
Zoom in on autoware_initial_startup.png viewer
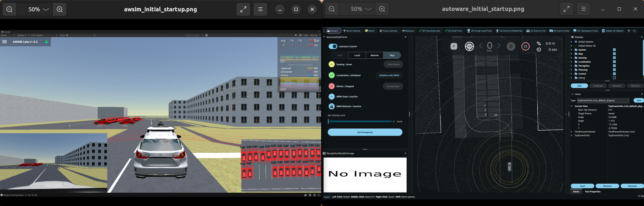382,9
